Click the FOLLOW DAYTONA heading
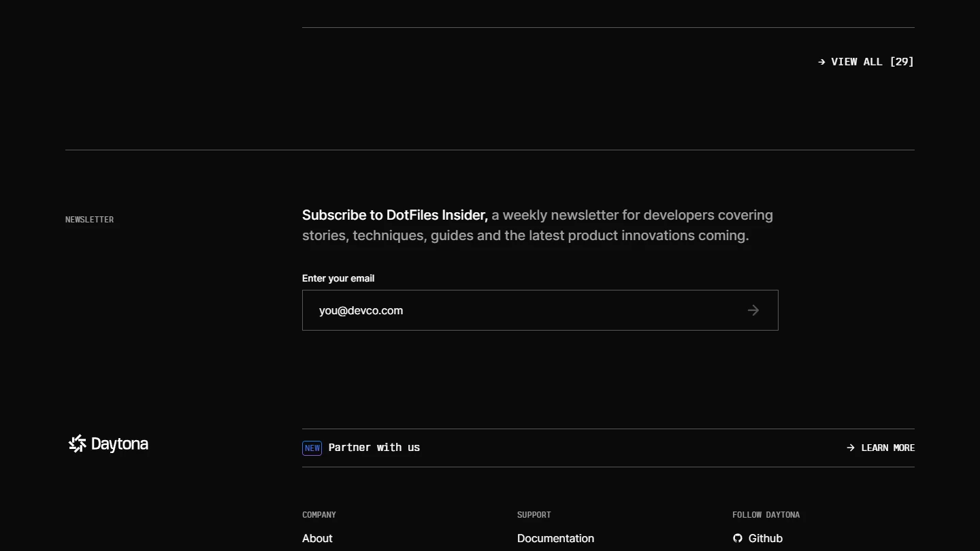The width and height of the screenshot is (980, 551). (x=766, y=515)
